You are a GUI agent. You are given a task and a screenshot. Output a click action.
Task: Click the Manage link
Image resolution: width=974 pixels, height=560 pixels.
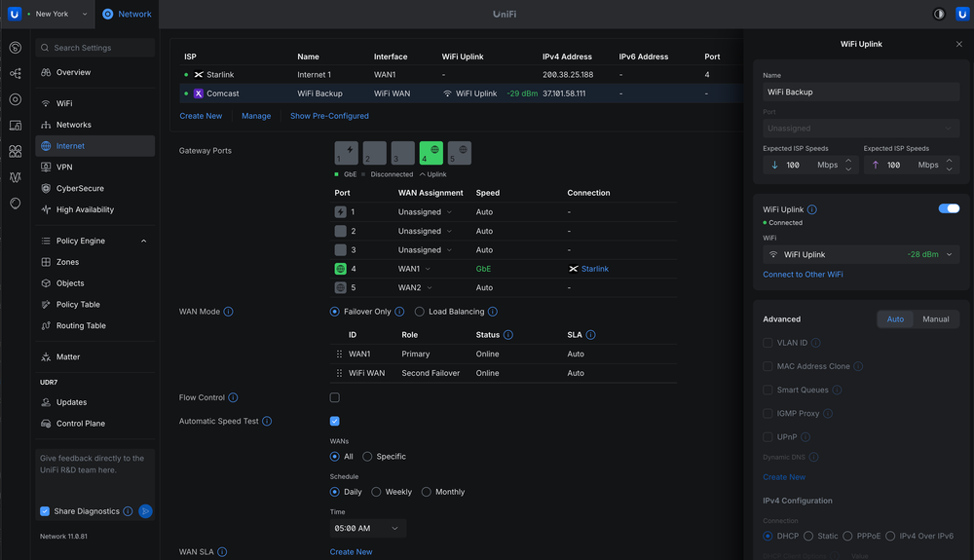point(256,116)
